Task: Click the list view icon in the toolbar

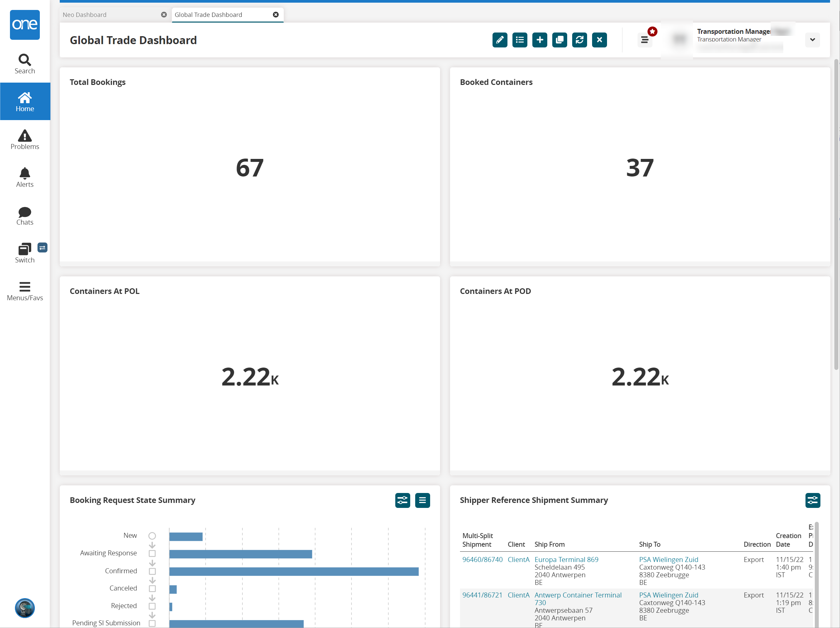Action: (519, 40)
